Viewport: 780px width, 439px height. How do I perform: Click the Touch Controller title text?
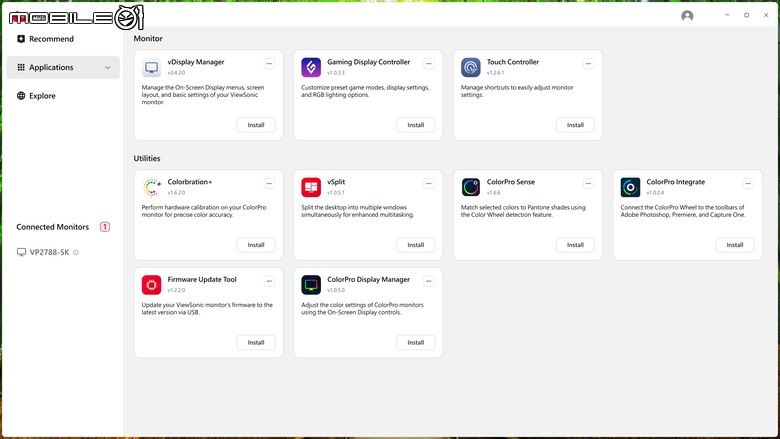pos(513,62)
